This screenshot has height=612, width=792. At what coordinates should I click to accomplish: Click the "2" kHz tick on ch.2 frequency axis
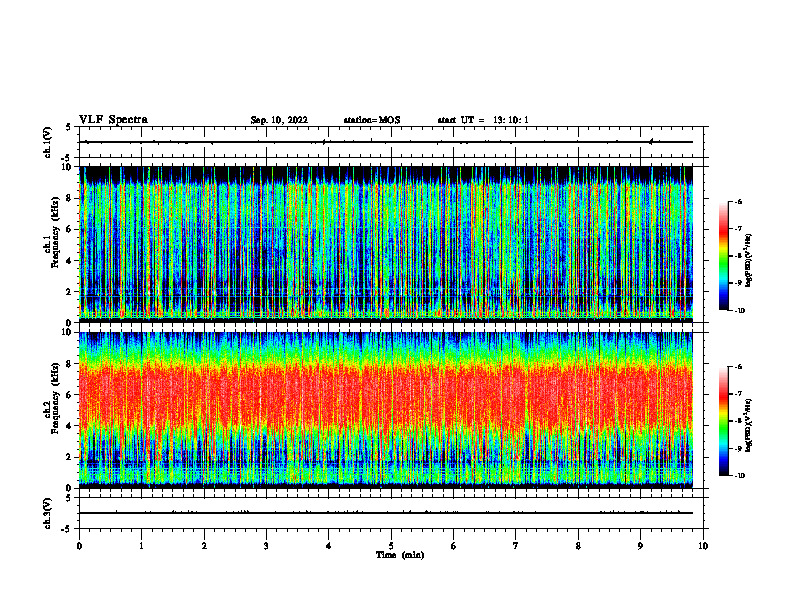tap(70, 457)
